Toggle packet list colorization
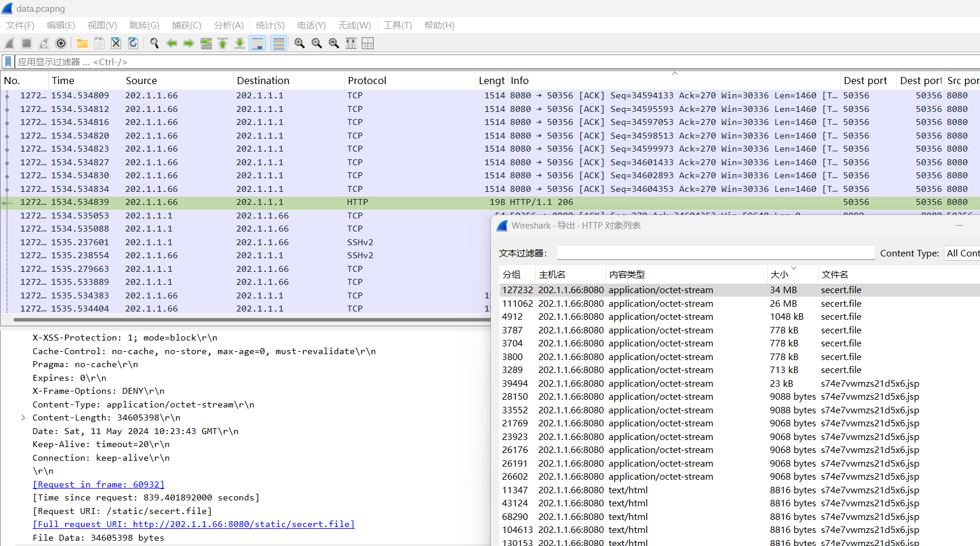 [x=278, y=43]
